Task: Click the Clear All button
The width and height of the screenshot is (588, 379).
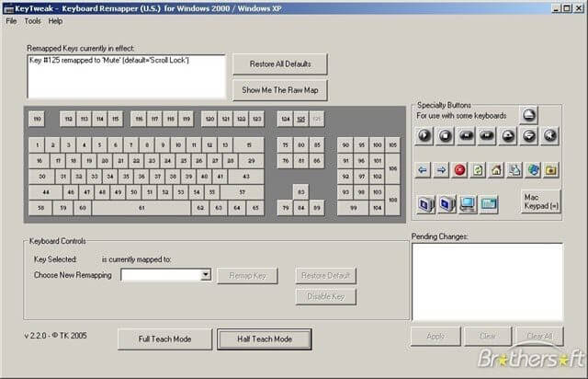Action: coord(539,336)
